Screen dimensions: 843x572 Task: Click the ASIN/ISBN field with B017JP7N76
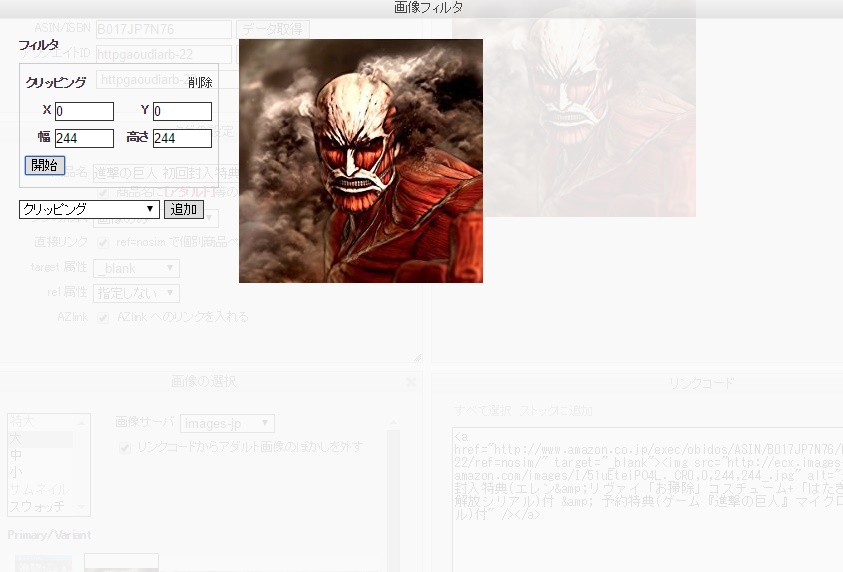(x=163, y=29)
